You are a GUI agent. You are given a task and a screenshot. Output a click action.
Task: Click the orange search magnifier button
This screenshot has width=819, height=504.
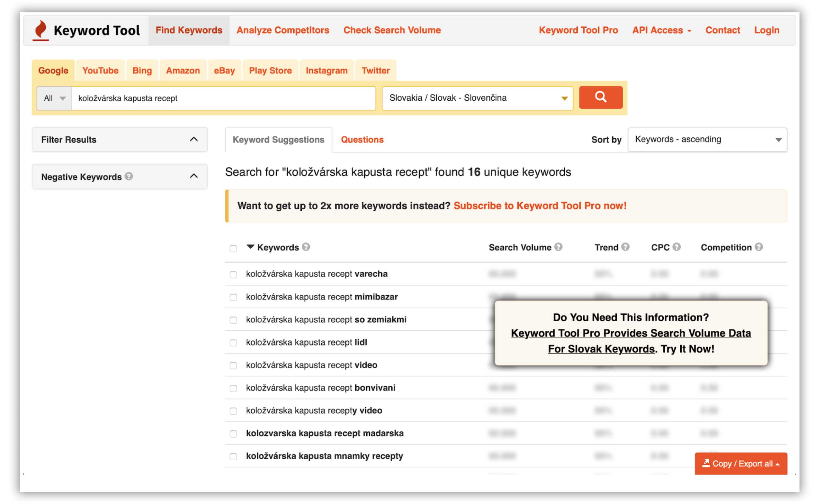(x=601, y=97)
